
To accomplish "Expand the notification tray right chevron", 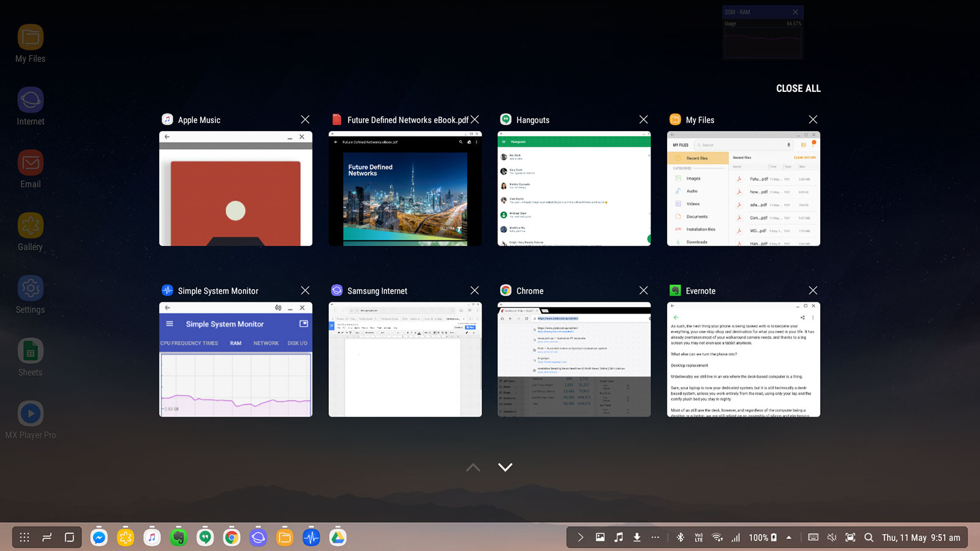I will tap(580, 538).
